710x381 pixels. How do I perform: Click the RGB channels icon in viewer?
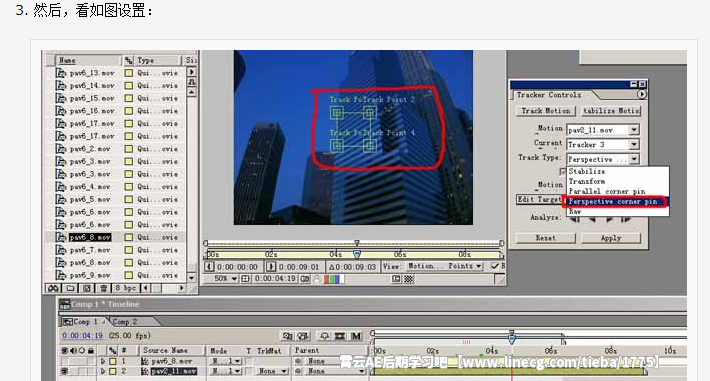coord(333,279)
